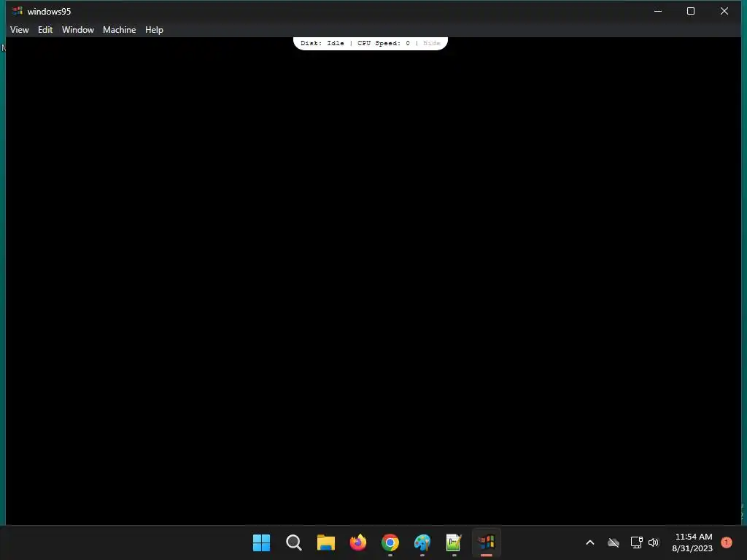Screen dimensions: 747x560
Task: Open the Edit menu
Action: point(45,29)
